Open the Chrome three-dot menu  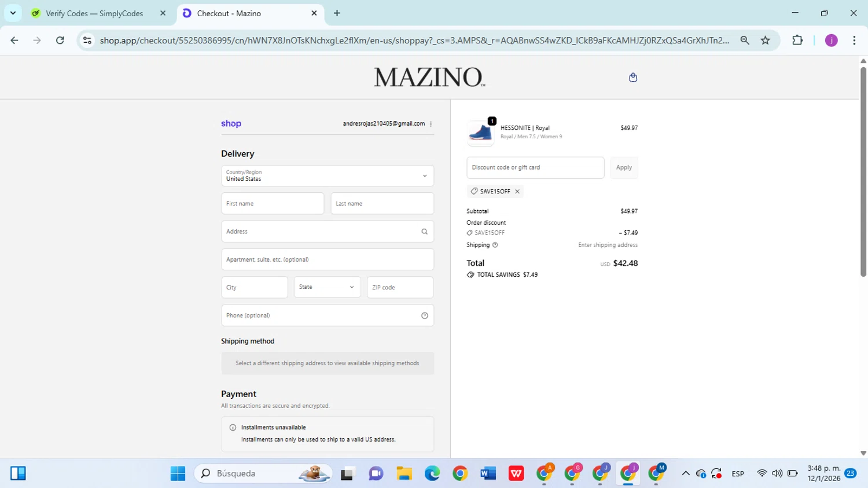(x=854, y=41)
